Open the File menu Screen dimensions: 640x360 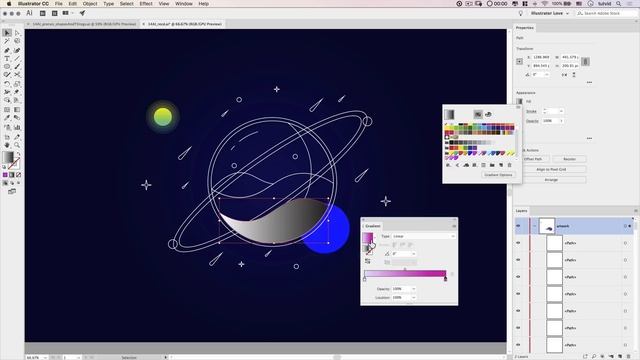(x=59, y=4)
